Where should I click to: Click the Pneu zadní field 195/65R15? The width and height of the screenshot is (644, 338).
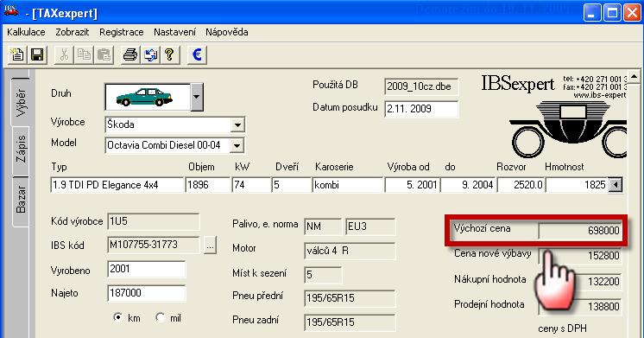(x=350, y=322)
